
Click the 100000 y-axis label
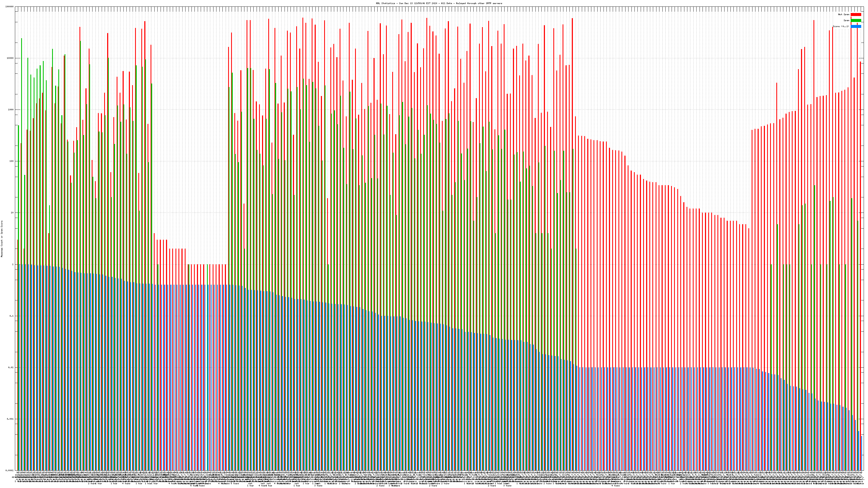[10, 7]
